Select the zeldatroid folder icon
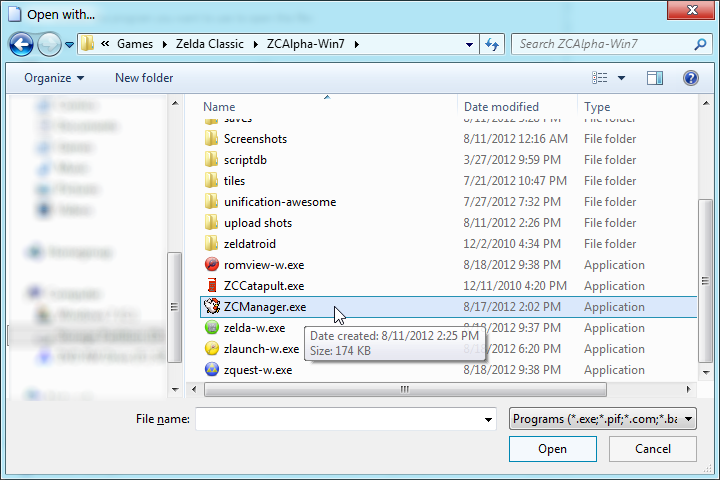This screenshot has height=480, width=720. (211, 243)
